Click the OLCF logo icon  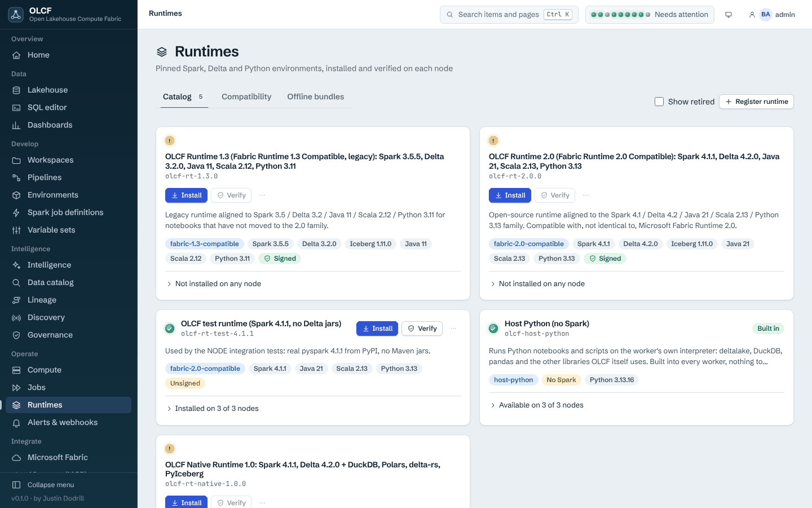pyautogui.click(x=16, y=15)
